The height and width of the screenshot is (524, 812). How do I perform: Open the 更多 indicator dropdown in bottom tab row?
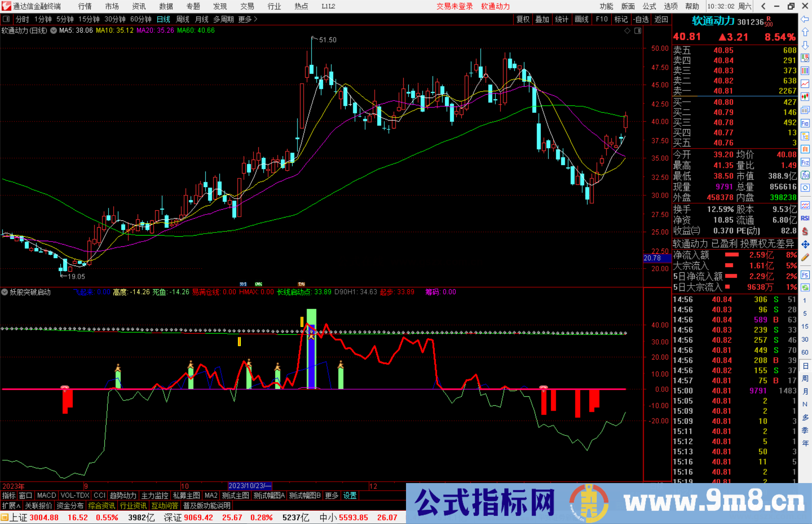(x=331, y=495)
